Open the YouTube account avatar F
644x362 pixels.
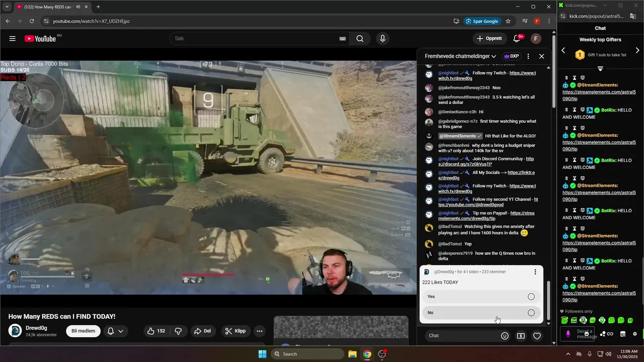tap(536, 39)
